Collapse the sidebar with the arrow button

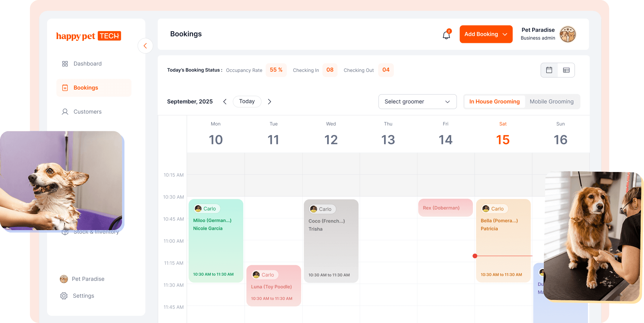145,46
